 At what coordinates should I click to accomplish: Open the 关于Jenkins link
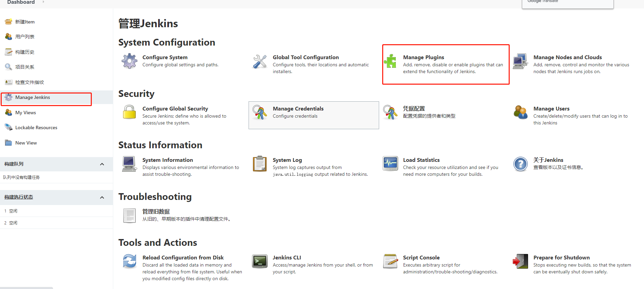click(548, 160)
